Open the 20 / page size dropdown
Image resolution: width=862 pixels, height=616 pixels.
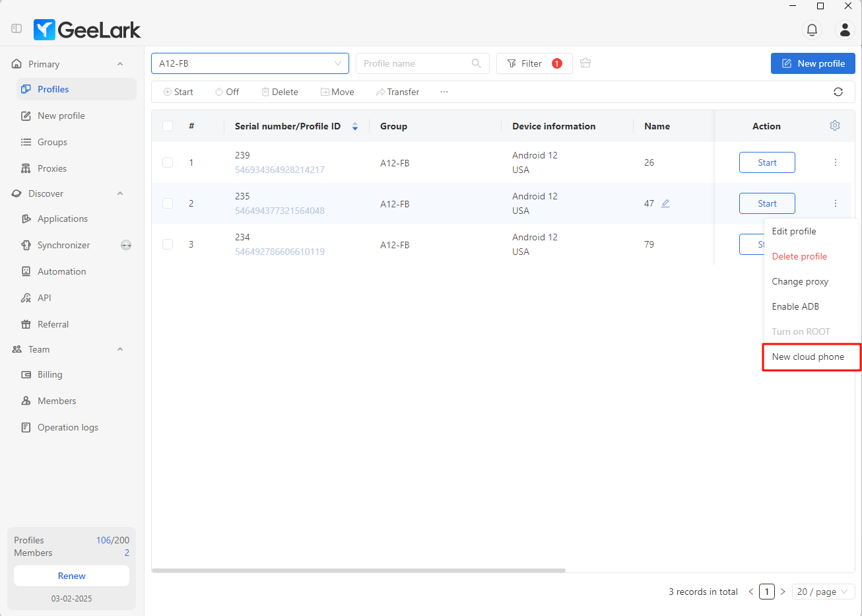[824, 592]
